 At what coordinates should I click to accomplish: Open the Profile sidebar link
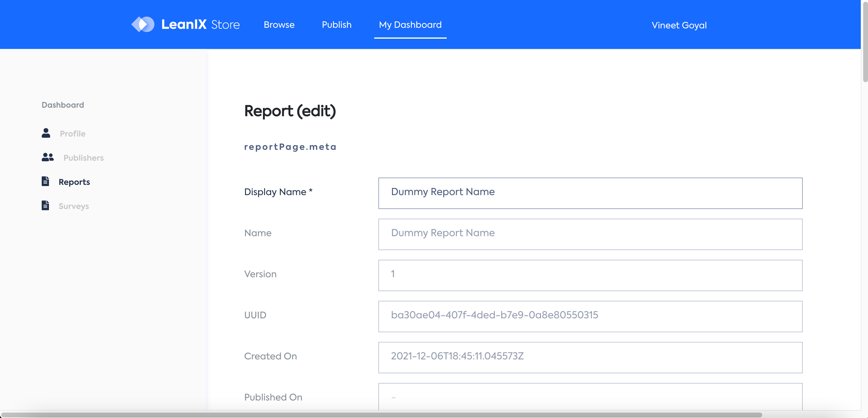pos(73,134)
